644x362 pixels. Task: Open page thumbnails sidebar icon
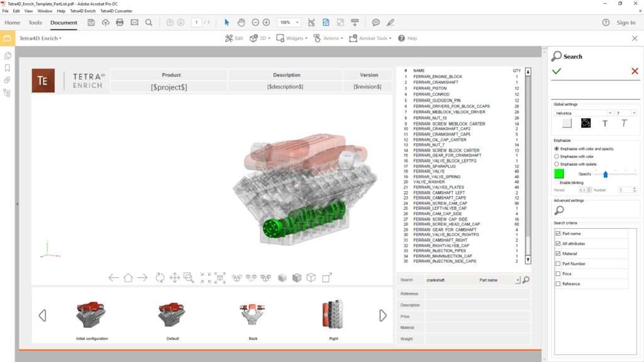click(8, 55)
